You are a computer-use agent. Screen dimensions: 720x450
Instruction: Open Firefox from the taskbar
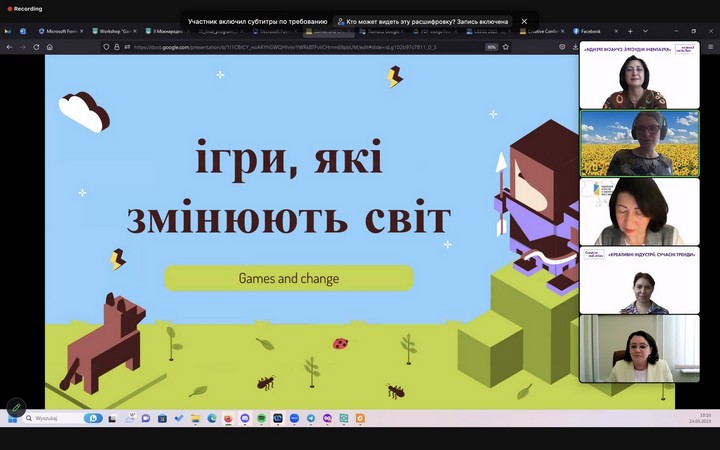(x=228, y=418)
